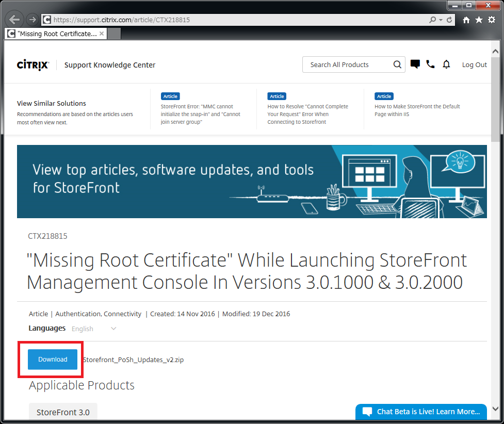Image resolution: width=504 pixels, height=424 pixels.
Task: Click the search magnifier in Search All Products
Action: 397,64
